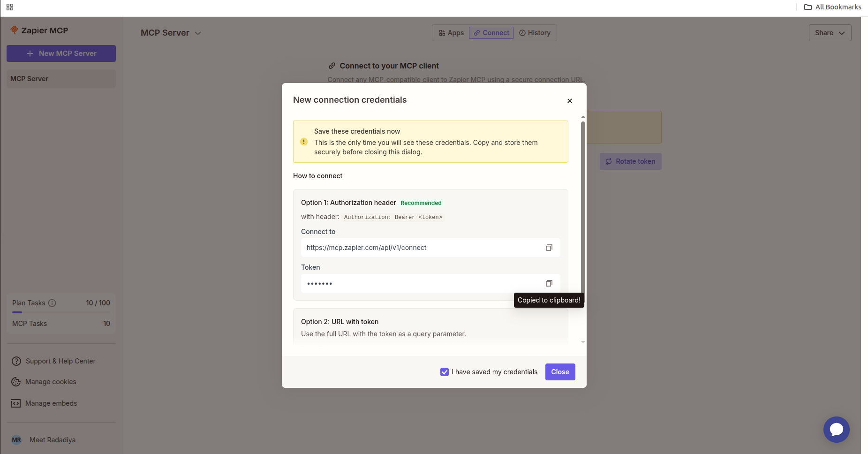This screenshot has height=454, width=868.
Task: Click the Zapier MCP logo icon
Action: [x=14, y=30]
